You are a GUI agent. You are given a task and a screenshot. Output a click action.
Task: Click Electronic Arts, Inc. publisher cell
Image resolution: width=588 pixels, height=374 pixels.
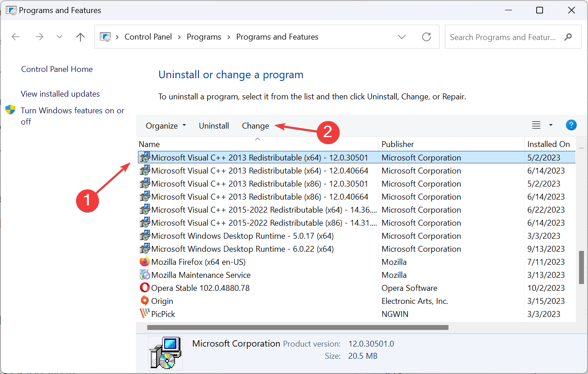click(x=415, y=301)
